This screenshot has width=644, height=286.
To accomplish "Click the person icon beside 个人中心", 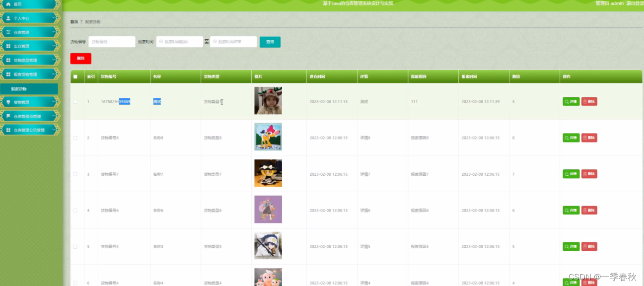I will pos(8,18).
